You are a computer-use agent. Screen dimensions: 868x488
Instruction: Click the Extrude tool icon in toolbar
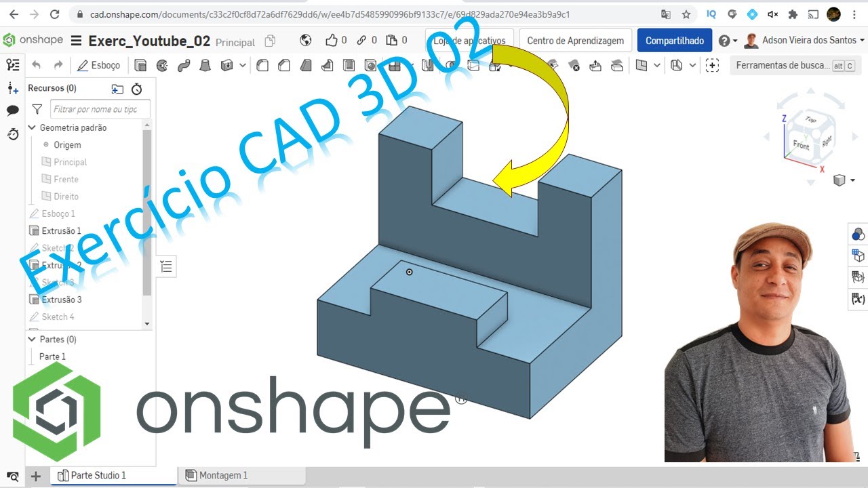pos(140,65)
